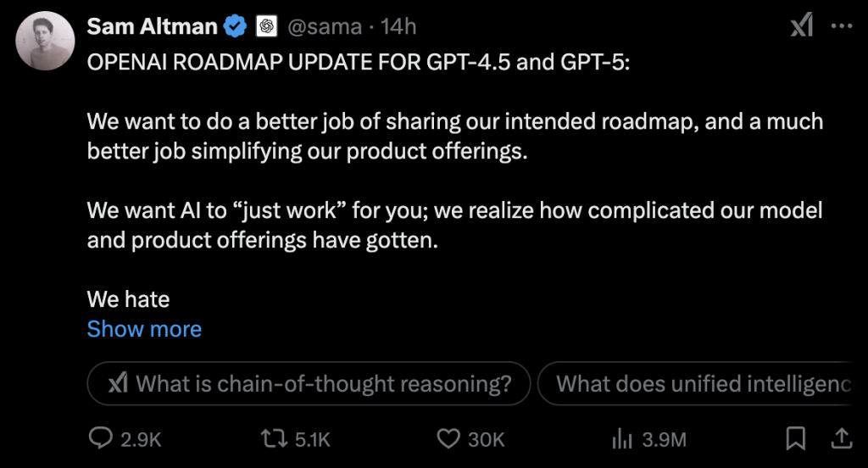The width and height of the screenshot is (868, 468).
Task: Click the reply speech bubble icon
Action: (101, 438)
